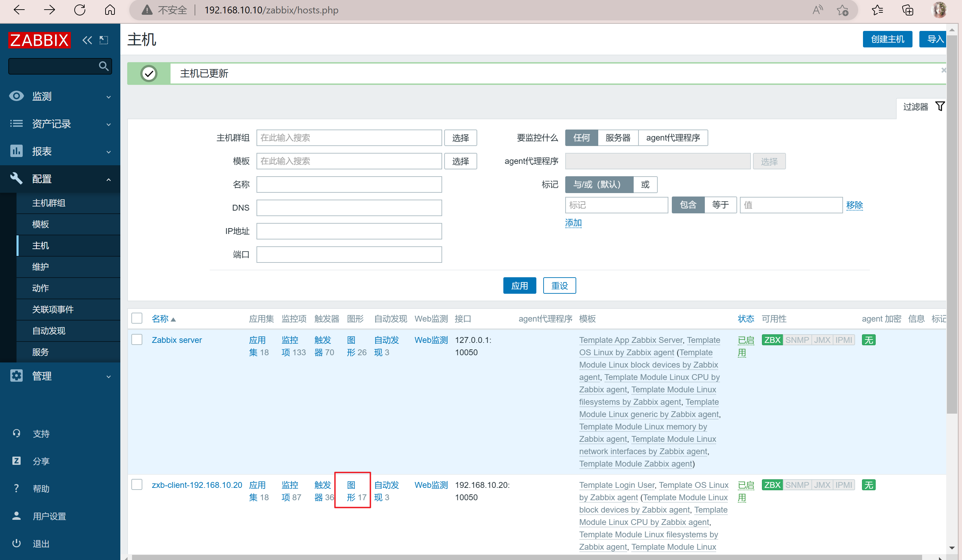Click the filter funnel icon

(940, 106)
